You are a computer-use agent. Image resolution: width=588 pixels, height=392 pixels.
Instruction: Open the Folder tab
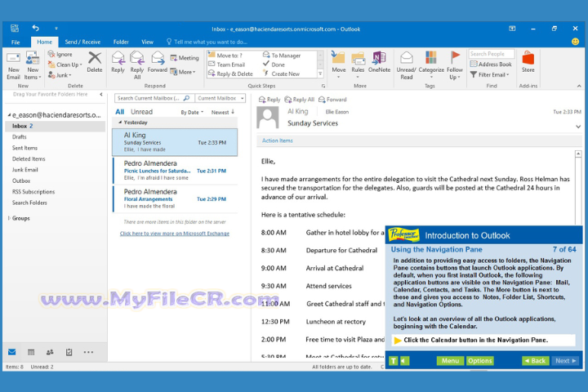[121, 42]
